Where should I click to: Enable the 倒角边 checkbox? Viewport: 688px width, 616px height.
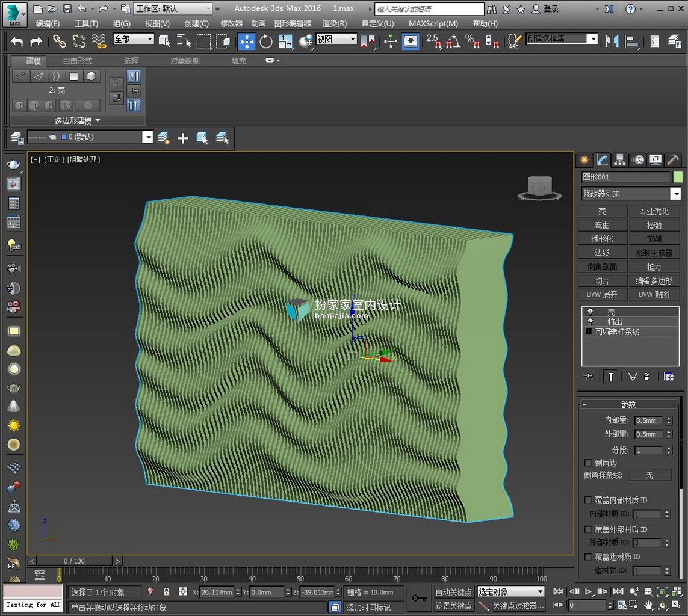pyautogui.click(x=588, y=463)
